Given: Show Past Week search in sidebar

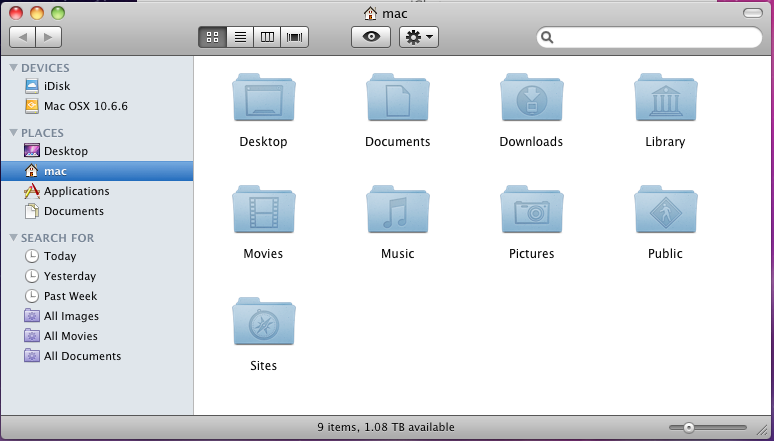Looking at the screenshot, I should 97,296.
